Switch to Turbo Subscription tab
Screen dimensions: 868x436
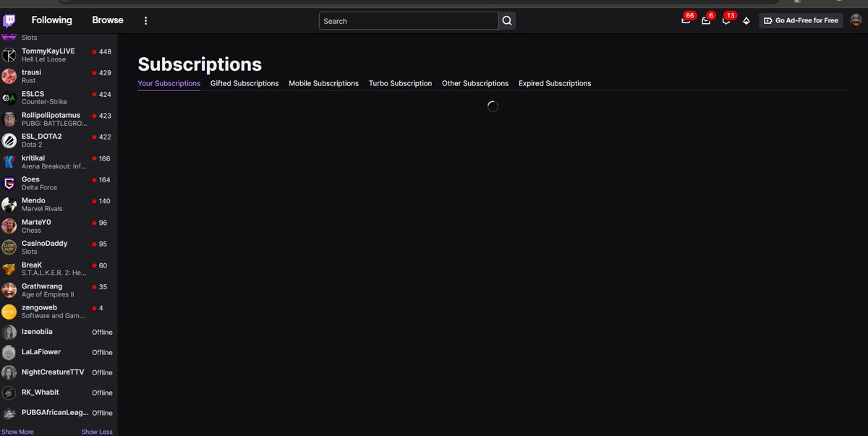(400, 83)
